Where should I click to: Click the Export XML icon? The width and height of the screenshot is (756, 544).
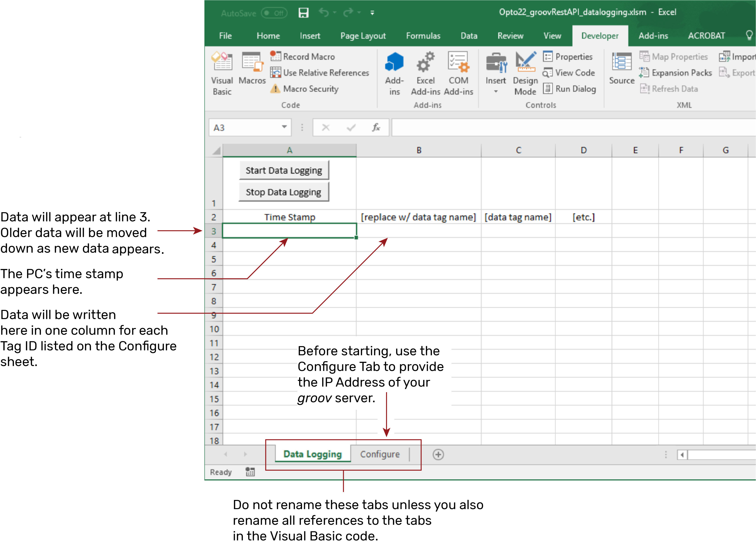click(724, 72)
